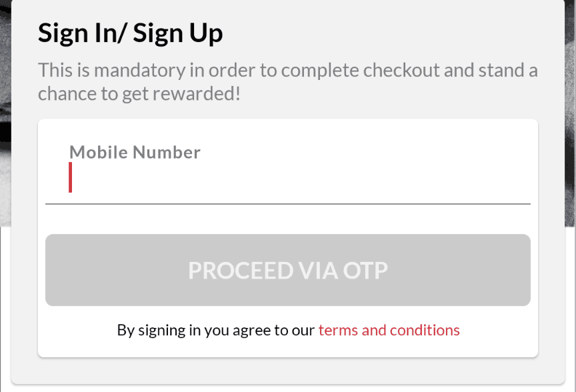Click the word 'OTP' on the proceed button

click(x=365, y=271)
